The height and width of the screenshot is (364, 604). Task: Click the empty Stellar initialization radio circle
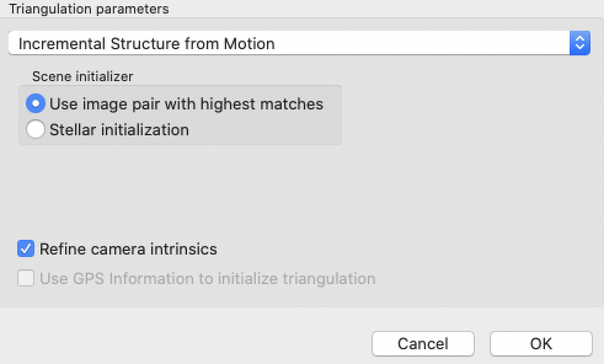coord(36,130)
